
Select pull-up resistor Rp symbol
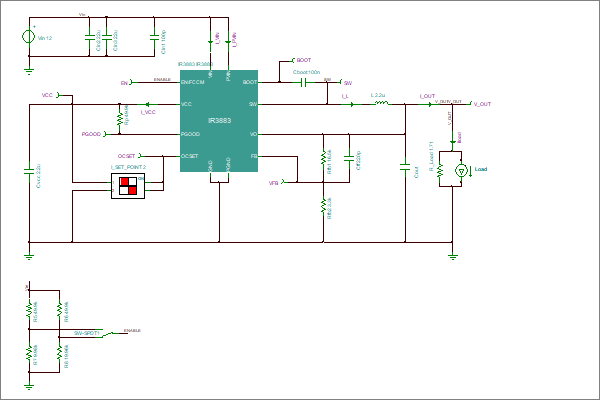coord(119,118)
